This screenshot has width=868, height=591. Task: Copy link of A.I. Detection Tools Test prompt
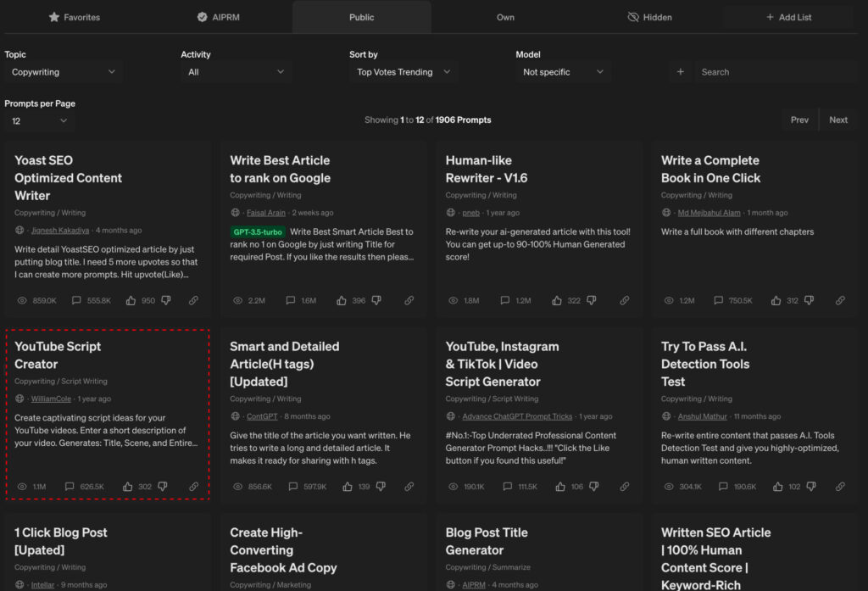[x=840, y=487]
